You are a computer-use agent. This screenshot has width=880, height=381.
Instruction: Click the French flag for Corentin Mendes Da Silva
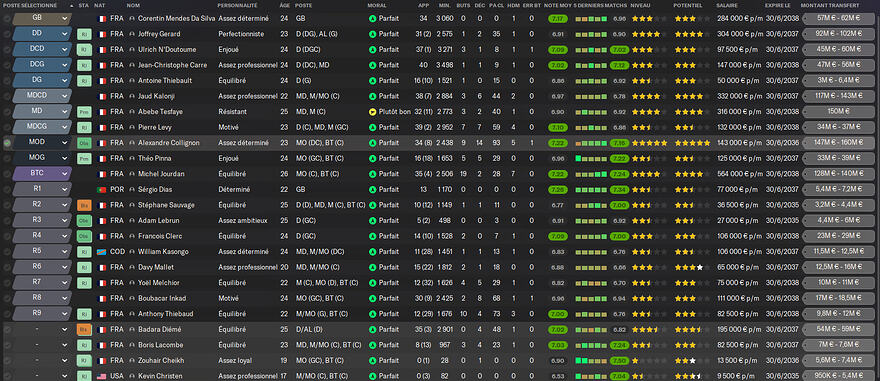point(102,19)
